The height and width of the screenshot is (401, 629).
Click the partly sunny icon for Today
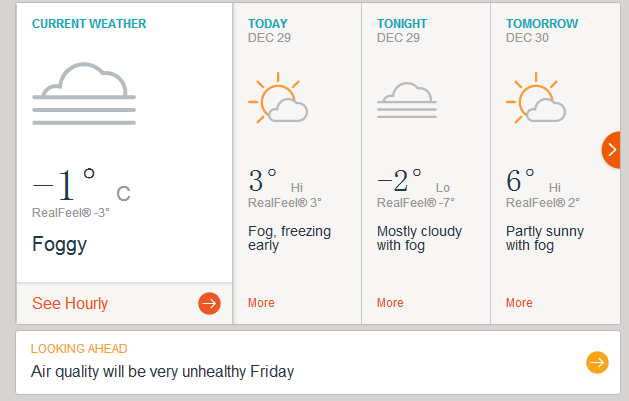(278, 97)
